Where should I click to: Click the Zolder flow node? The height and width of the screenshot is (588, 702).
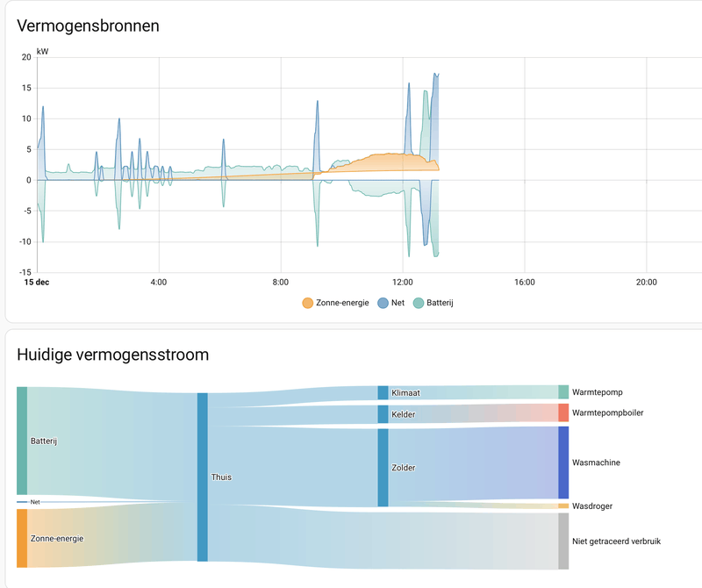(382, 467)
